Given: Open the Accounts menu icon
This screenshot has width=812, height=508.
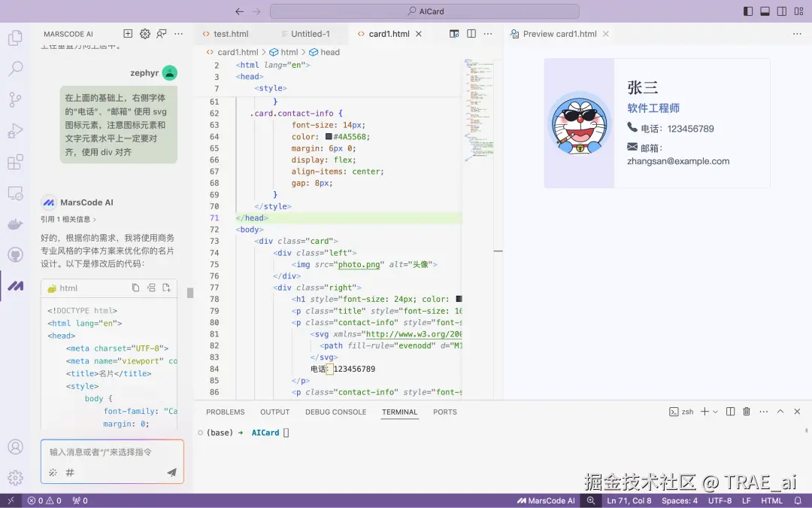Looking at the screenshot, I should (15, 446).
